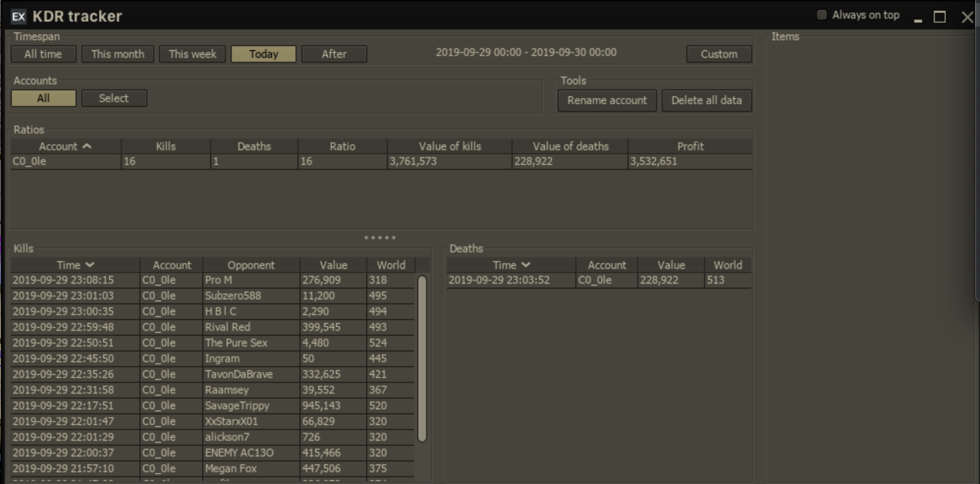Select the ENEMY AC13O kill entry
The image size is (980, 484).
point(213,453)
